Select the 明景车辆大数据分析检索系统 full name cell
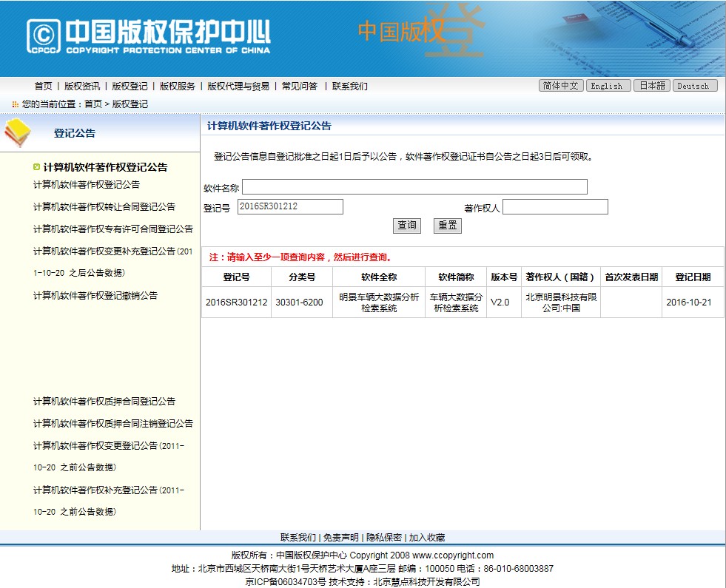The height and width of the screenshot is (588, 726). click(x=379, y=303)
